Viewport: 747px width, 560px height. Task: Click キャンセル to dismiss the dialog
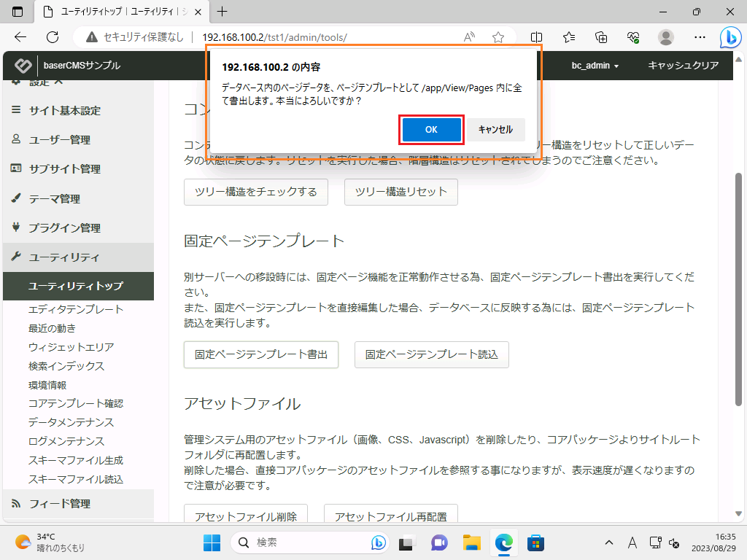point(495,130)
